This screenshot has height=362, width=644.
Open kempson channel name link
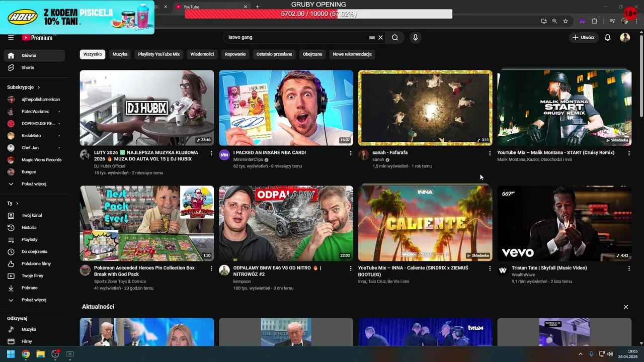[x=242, y=282]
